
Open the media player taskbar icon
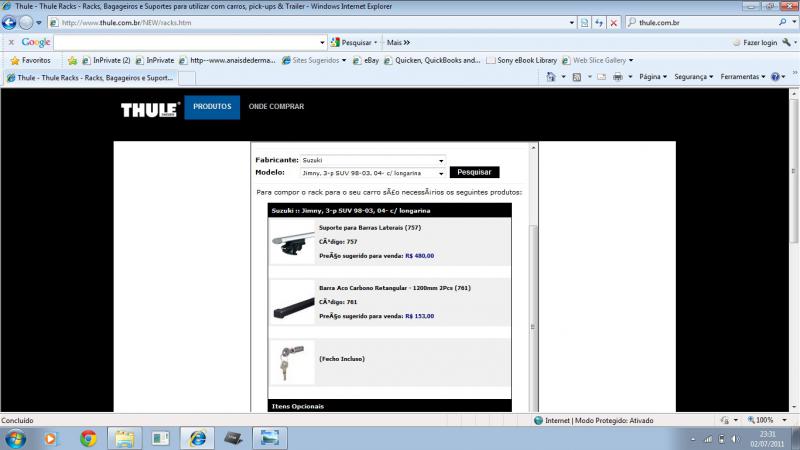(51, 438)
